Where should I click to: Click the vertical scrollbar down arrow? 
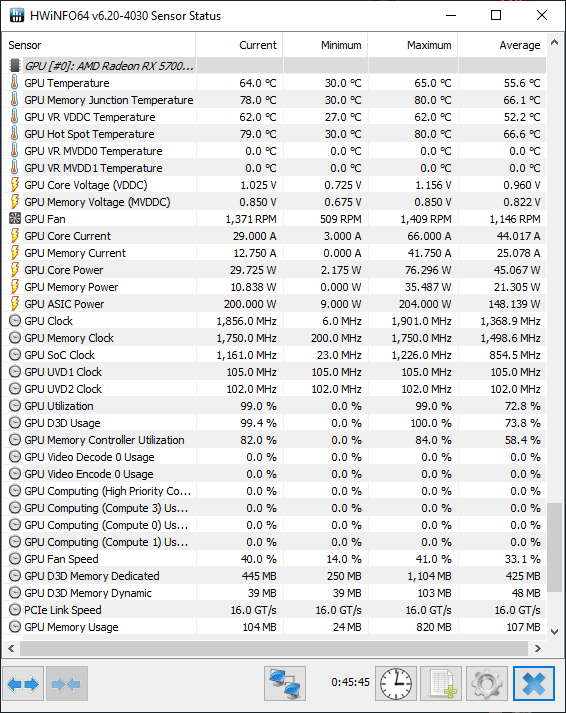click(x=554, y=632)
